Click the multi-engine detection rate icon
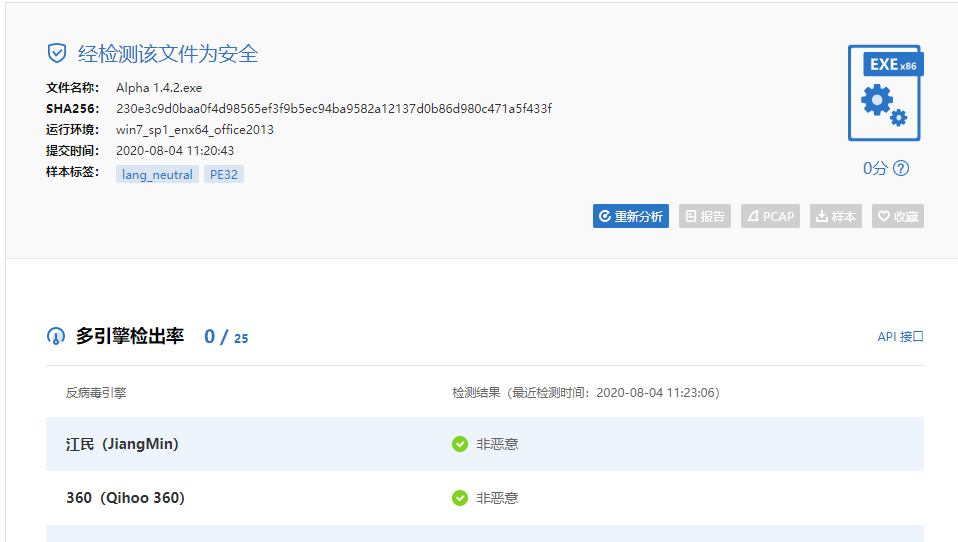Viewport: 958px width, 542px height. 56,337
